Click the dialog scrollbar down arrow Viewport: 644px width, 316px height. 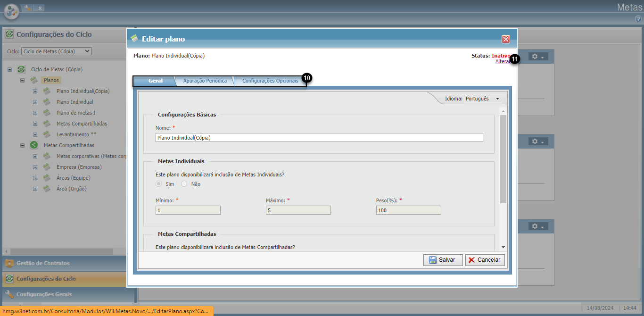point(503,247)
